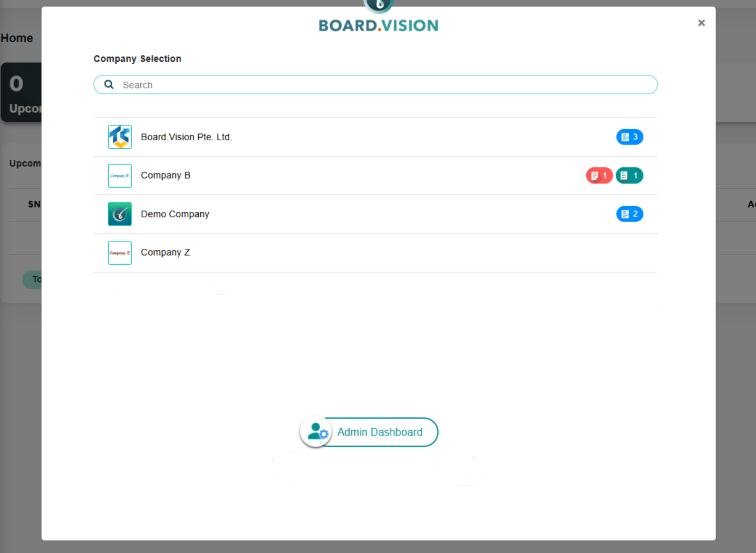Click the blue badge showing 2 on Demo Company

coord(629,214)
